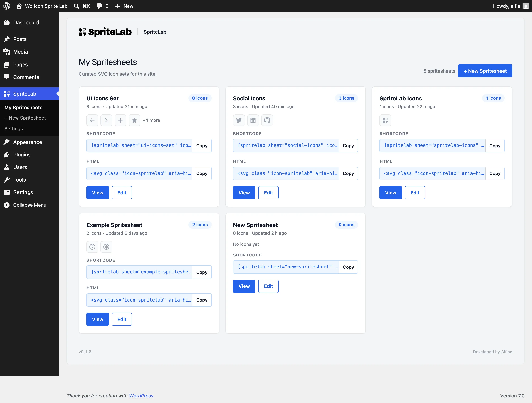532x403 pixels.
Task: View the Example Spritesheet
Action: pos(98,319)
